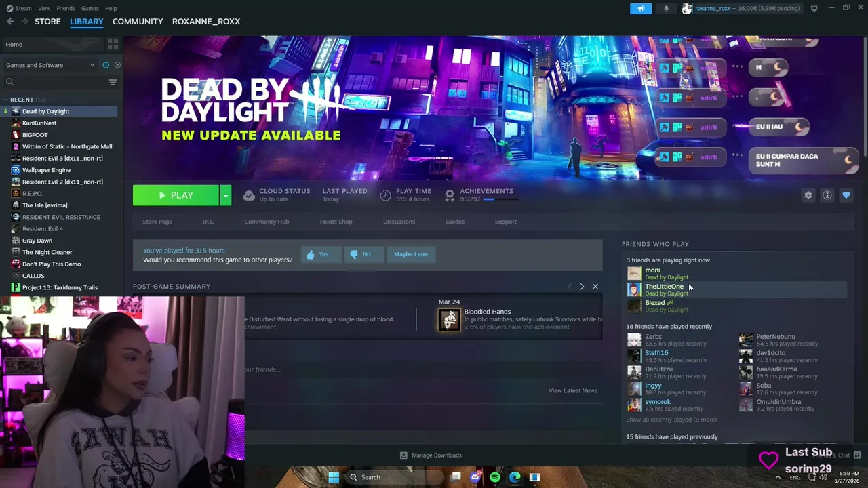Open friend moni's avatar

[633, 273]
